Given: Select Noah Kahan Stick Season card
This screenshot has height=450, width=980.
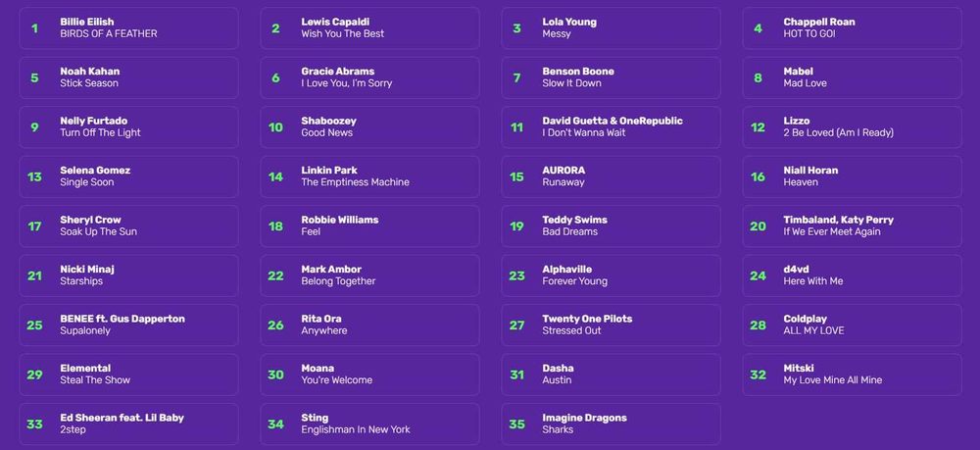Looking at the screenshot, I should [x=128, y=77].
